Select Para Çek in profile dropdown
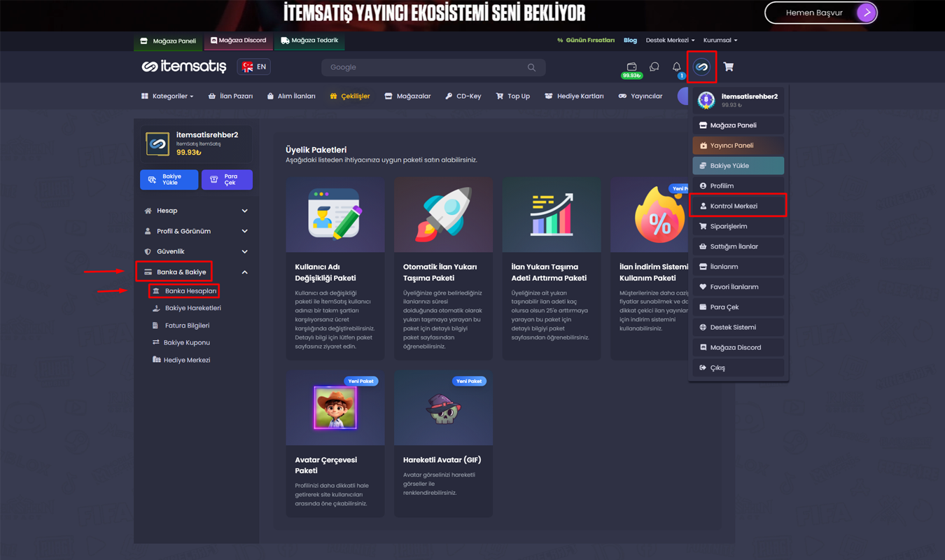Screen dimensions: 945x560 click(x=738, y=307)
